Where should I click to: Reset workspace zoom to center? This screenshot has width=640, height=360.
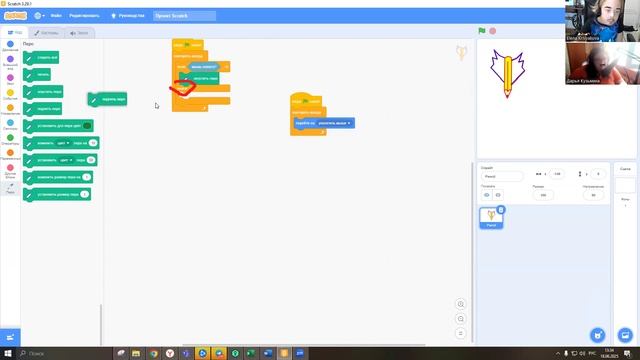[x=461, y=333]
